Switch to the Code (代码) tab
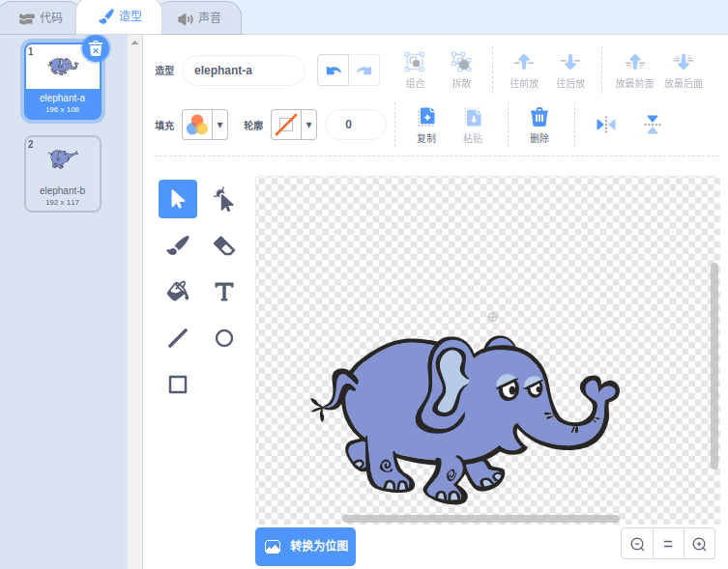This screenshot has width=728, height=569. coord(41,18)
